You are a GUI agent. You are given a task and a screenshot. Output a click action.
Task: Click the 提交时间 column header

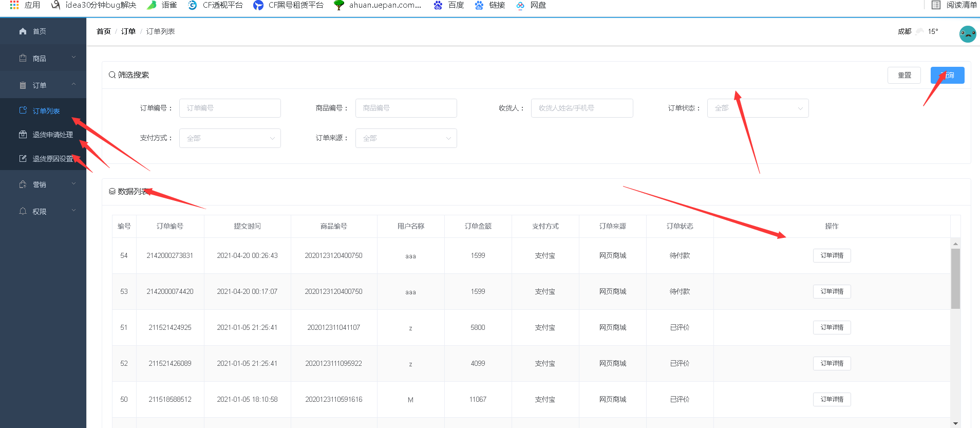point(247,226)
